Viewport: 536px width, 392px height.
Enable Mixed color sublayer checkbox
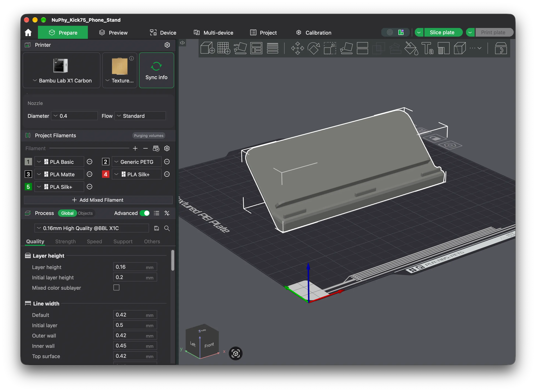[116, 288]
